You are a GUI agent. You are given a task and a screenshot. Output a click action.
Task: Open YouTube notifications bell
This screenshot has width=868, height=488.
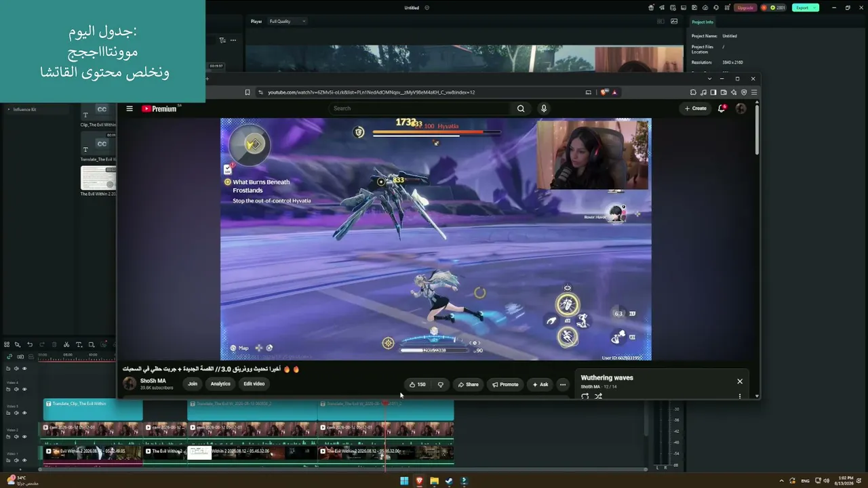pyautogui.click(x=722, y=108)
